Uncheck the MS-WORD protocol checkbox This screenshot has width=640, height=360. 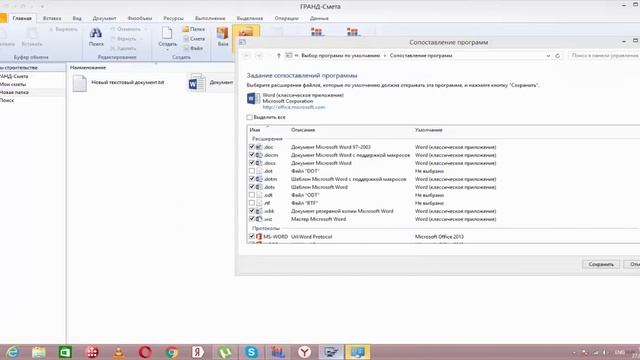(252, 236)
